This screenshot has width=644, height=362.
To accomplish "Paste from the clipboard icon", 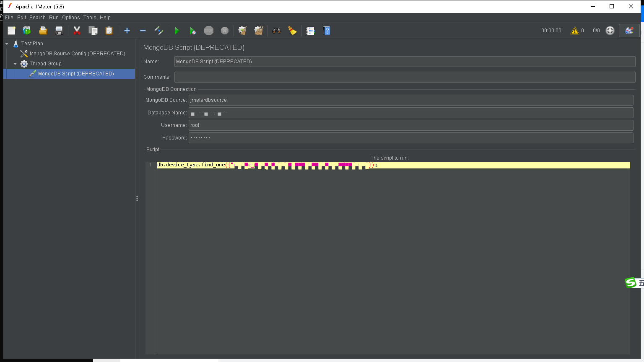I will coord(109,31).
